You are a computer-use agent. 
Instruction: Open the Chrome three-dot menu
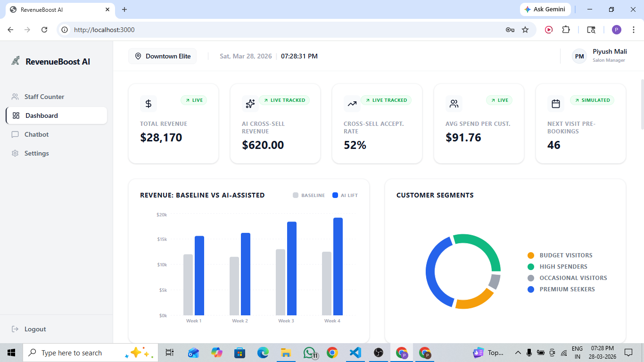pyautogui.click(x=633, y=30)
